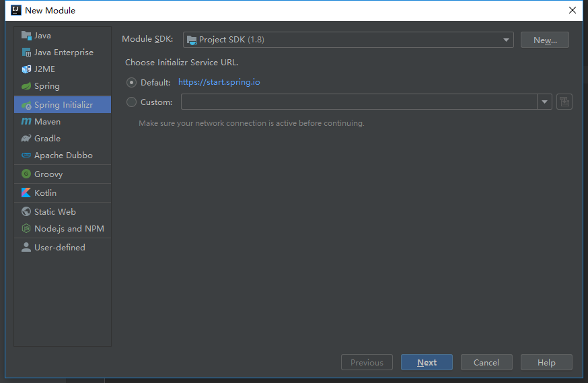Click the New Module title text
Image resolution: width=588 pixels, height=383 pixels.
pyautogui.click(x=50, y=11)
